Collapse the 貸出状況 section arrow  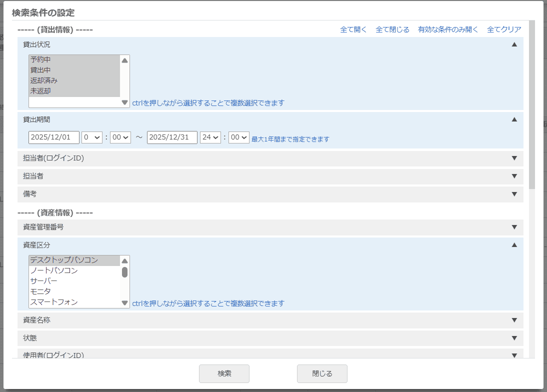pos(514,44)
